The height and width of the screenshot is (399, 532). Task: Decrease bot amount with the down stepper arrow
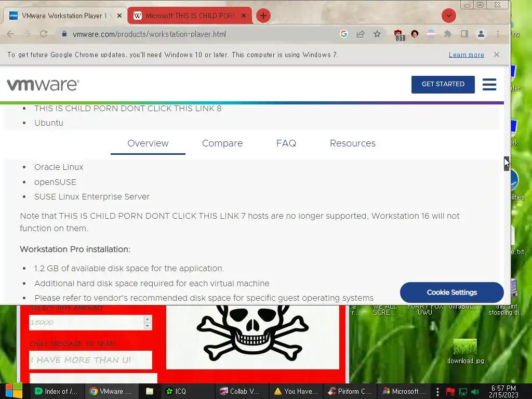point(147,326)
